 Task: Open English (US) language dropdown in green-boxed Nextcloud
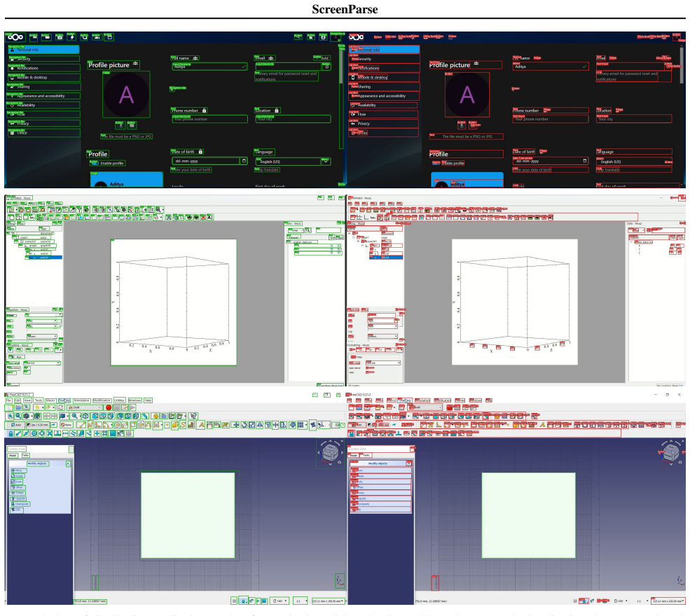point(293,162)
